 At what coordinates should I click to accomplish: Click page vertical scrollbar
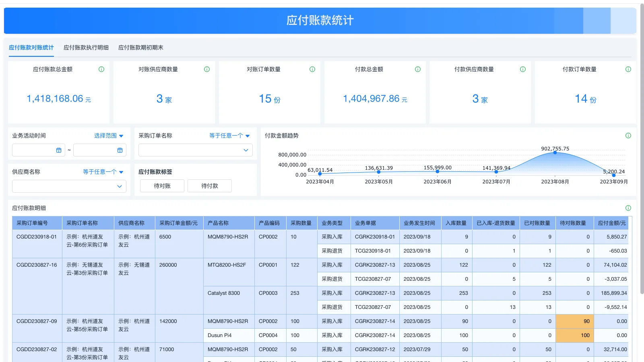(x=642, y=149)
